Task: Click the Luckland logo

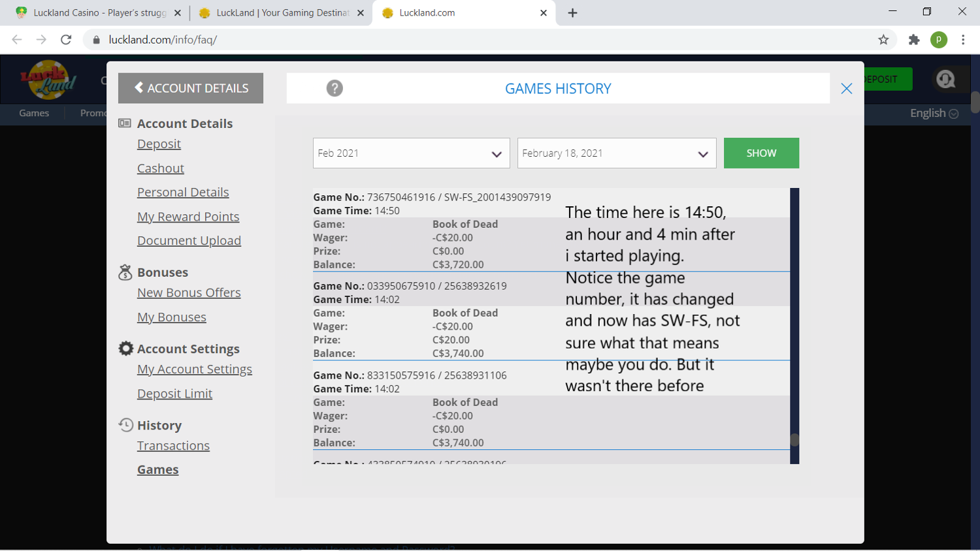Action: [47, 80]
